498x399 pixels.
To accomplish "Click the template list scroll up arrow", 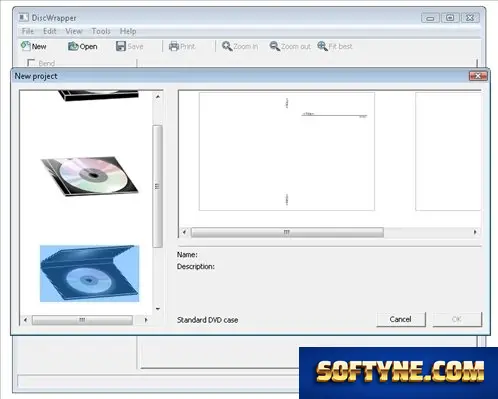I will (158, 97).
